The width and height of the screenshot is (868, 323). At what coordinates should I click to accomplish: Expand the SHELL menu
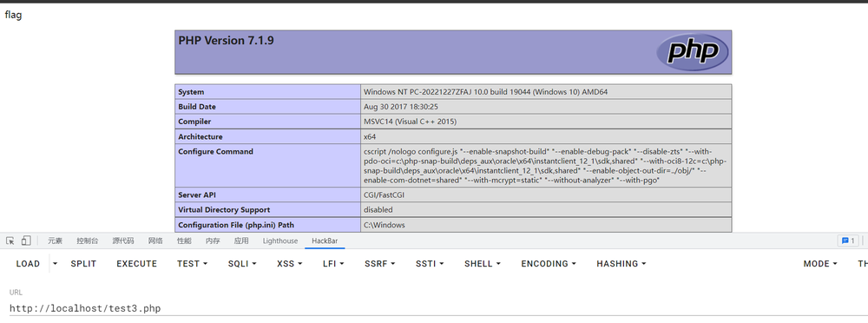pyautogui.click(x=482, y=264)
